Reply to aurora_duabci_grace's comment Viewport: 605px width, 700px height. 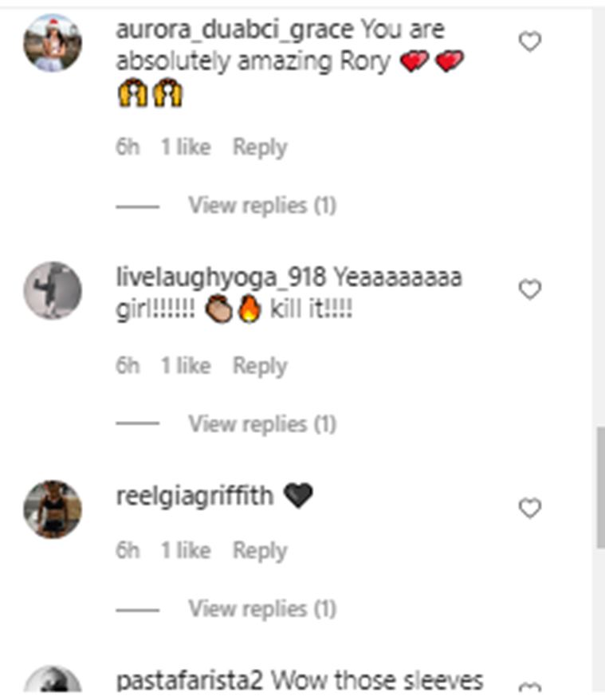coord(259,147)
